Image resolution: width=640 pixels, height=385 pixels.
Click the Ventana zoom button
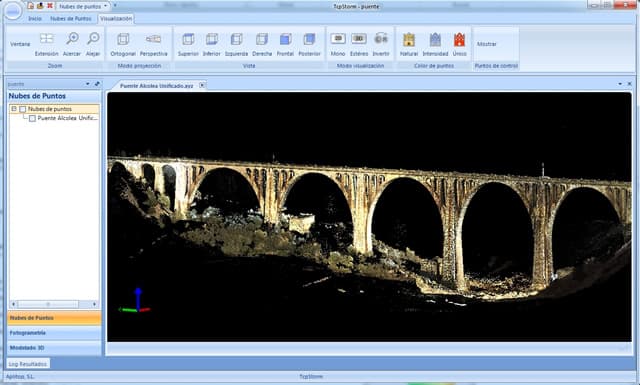pos(20,44)
